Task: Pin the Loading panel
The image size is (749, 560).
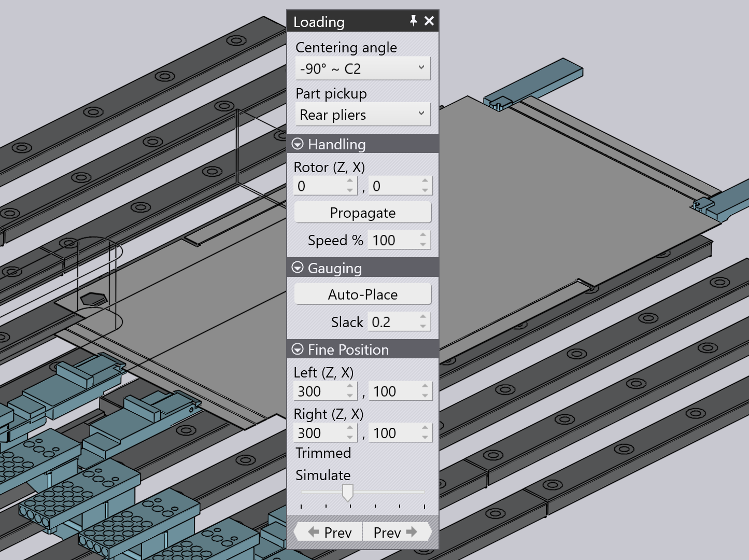Action: (413, 21)
